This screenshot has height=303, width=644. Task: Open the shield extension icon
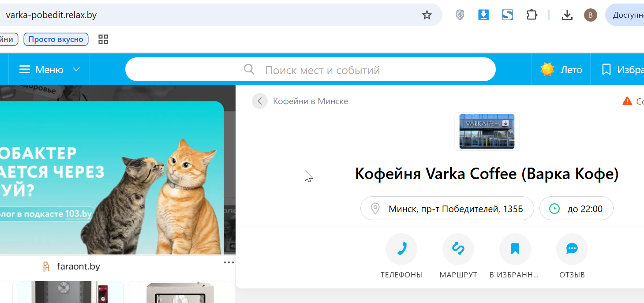click(x=460, y=15)
